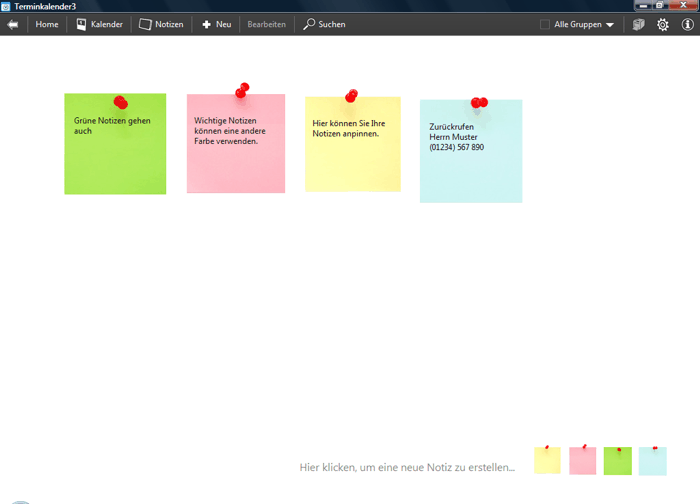Create a new yellow note from bottom swatch
This screenshot has width=700, height=504.
click(x=547, y=460)
